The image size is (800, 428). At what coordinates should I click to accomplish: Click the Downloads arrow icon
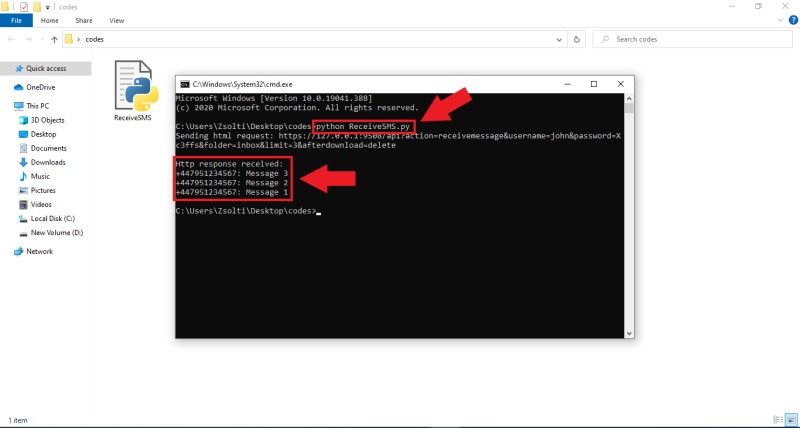pos(23,162)
